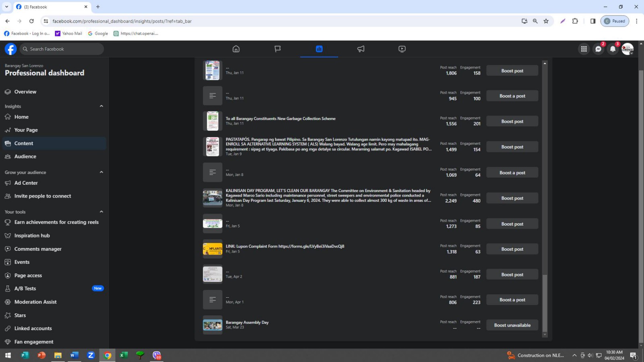Bookmark this page with the star icon
This screenshot has width=644, height=362.
[546, 21]
